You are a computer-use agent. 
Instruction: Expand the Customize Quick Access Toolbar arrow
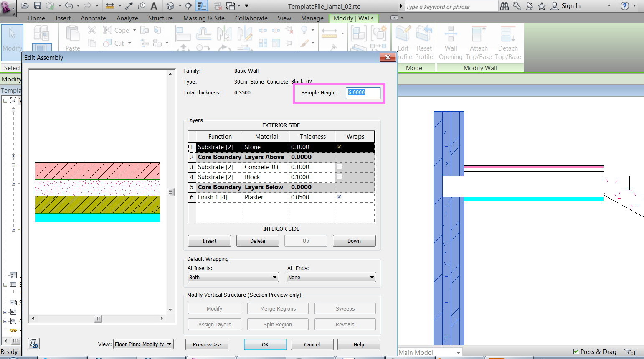tap(246, 6)
